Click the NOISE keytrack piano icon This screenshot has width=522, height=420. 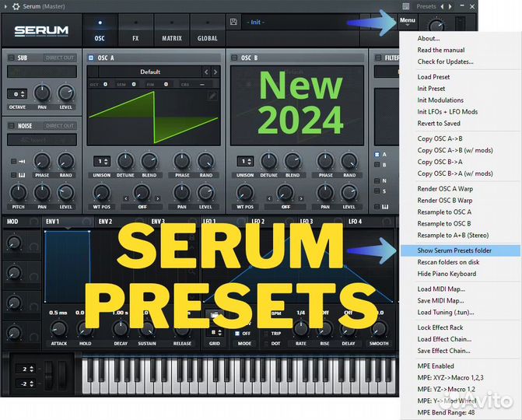pyautogui.click(x=22, y=175)
